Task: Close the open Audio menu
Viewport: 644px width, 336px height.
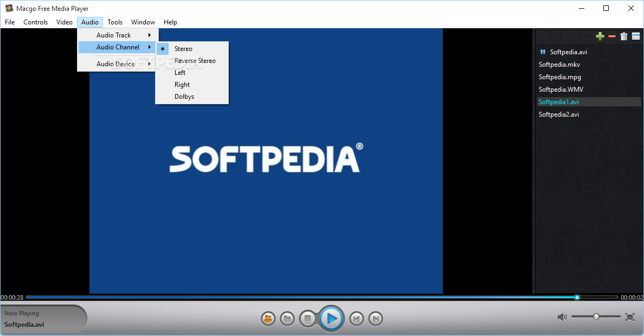Action: (90, 22)
